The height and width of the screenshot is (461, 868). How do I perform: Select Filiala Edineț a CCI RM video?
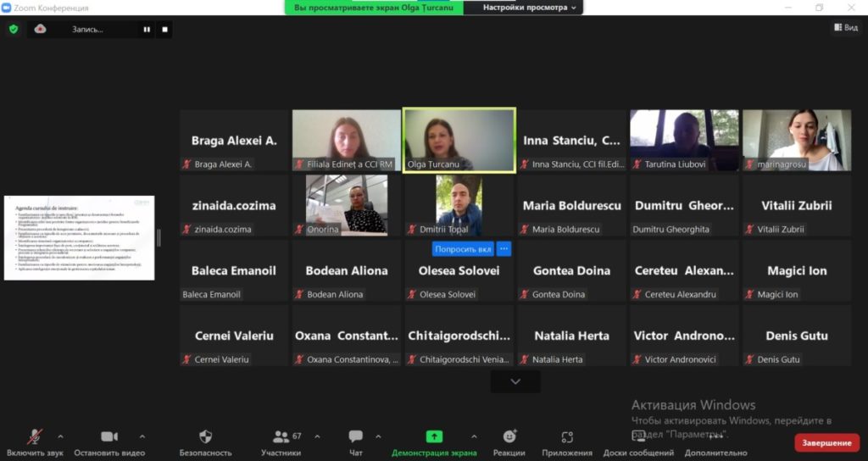point(347,140)
